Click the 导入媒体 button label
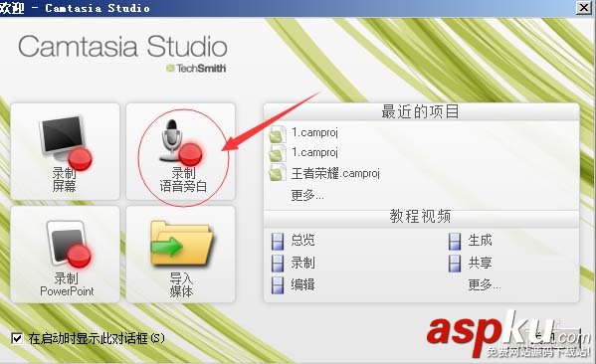The image size is (596, 364). pos(181,284)
